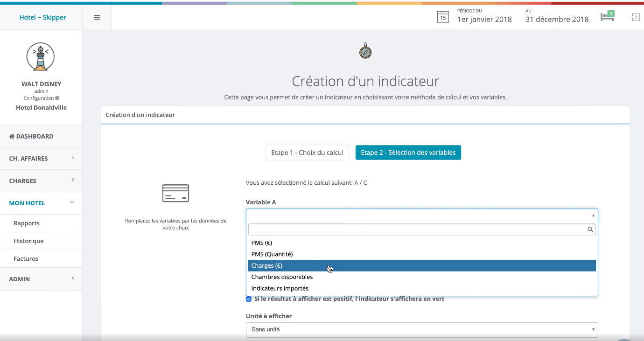Screen dimensions: 644x341
Task: Open the Unité à afficher dropdown
Action: [422, 329]
